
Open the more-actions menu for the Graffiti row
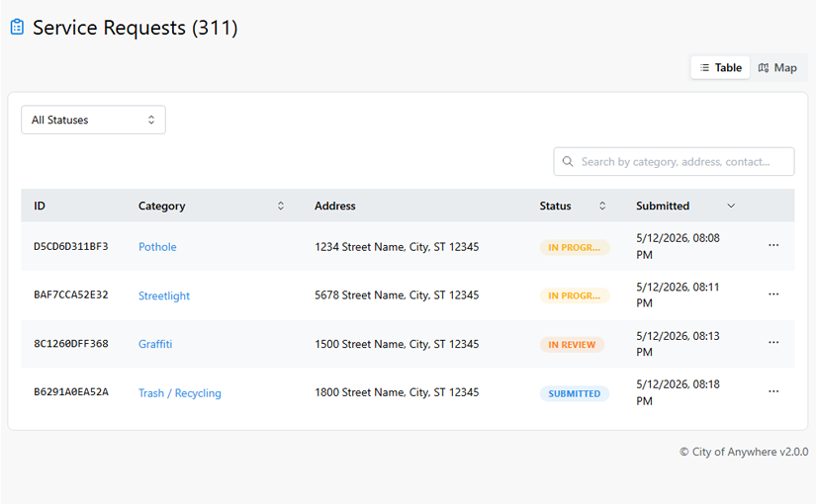pos(773,342)
